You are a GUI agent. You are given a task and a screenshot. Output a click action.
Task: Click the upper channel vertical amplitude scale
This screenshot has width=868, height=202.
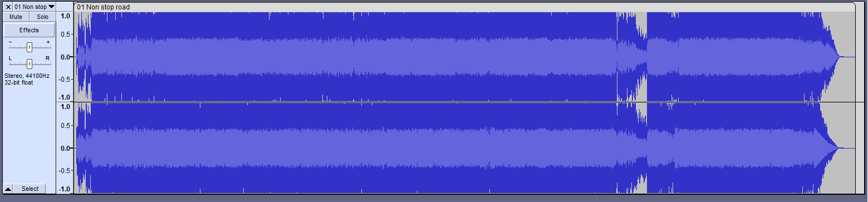[x=65, y=57]
